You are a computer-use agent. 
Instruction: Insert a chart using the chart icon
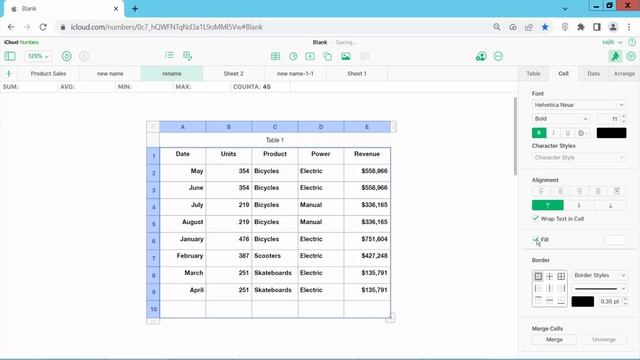pos(293,56)
